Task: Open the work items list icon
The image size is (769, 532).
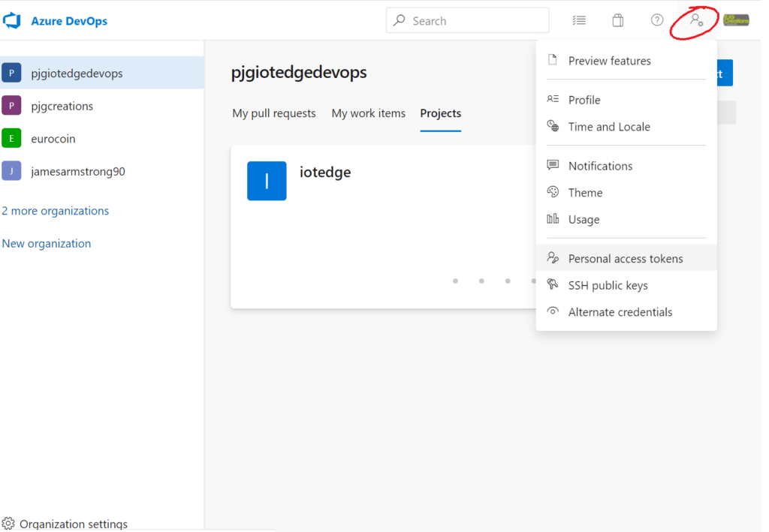Action: coord(579,20)
